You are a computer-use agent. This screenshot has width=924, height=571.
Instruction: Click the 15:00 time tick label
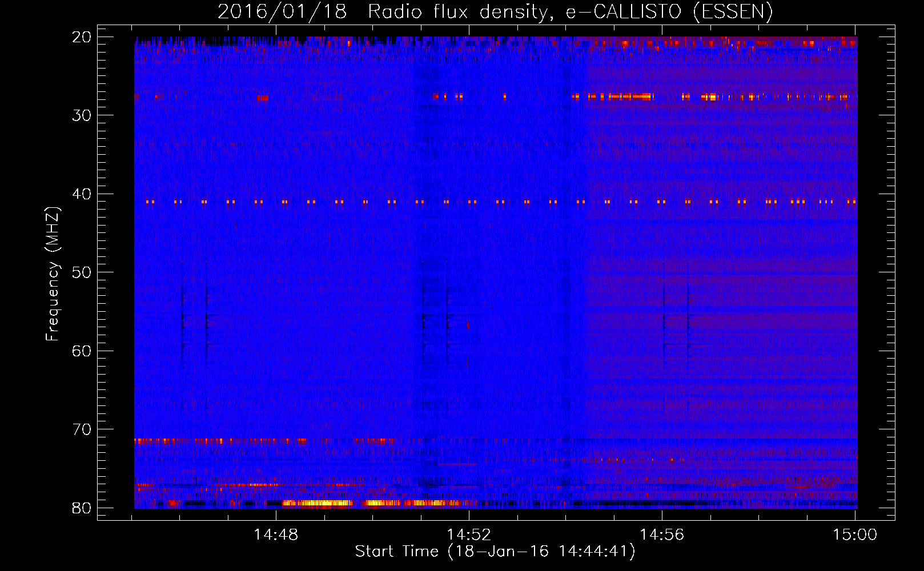(x=855, y=535)
